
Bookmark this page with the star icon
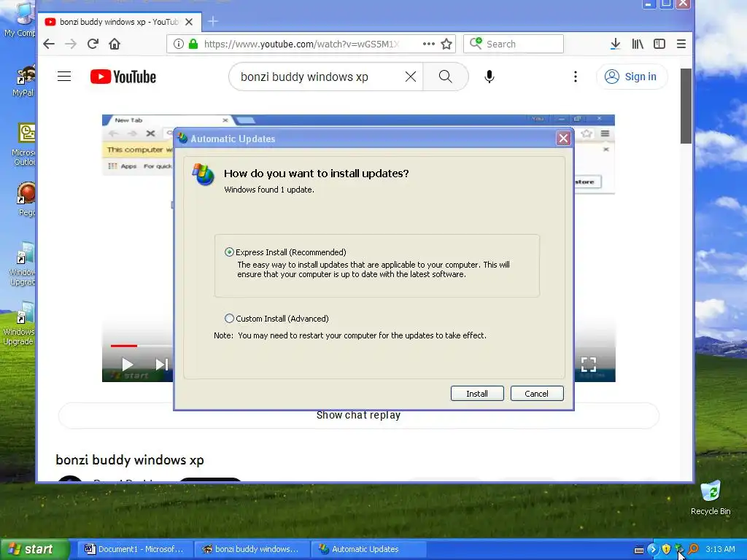[446, 44]
